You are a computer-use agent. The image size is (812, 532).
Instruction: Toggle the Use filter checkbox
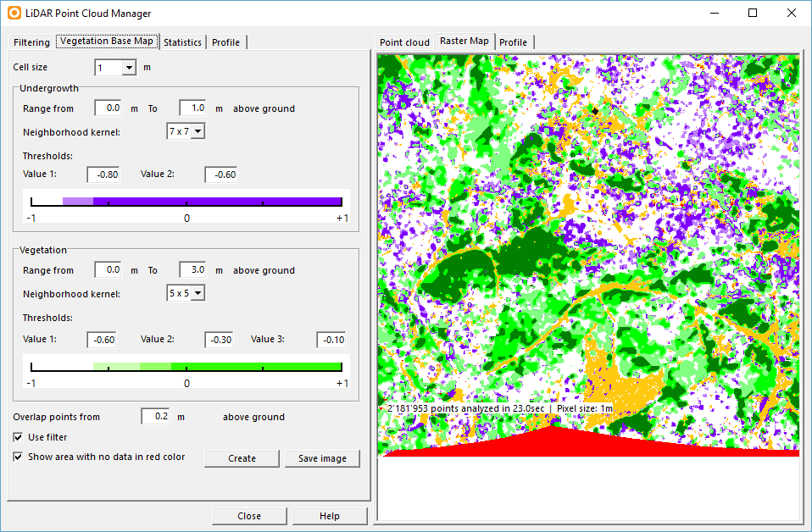click(x=18, y=437)
